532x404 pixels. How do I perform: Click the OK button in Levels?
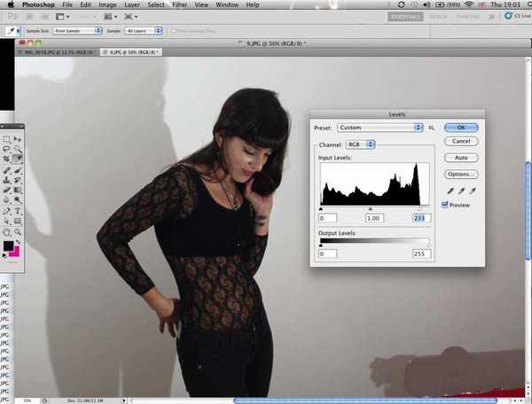click(460, 128)
